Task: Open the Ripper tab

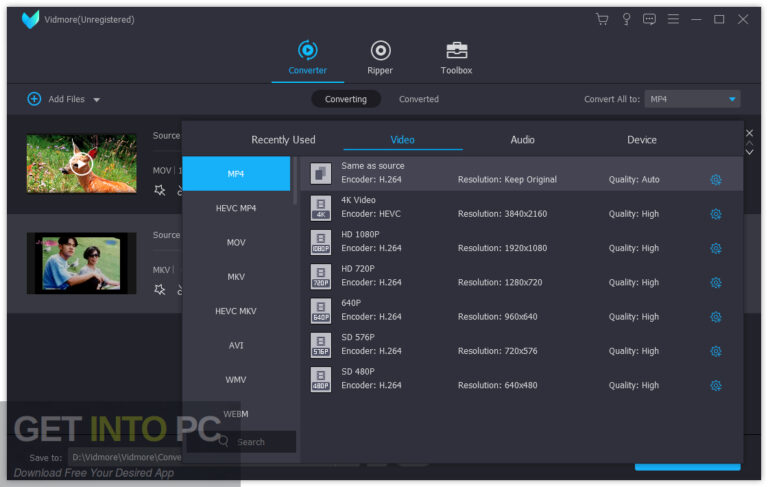Action: (380, 57)
